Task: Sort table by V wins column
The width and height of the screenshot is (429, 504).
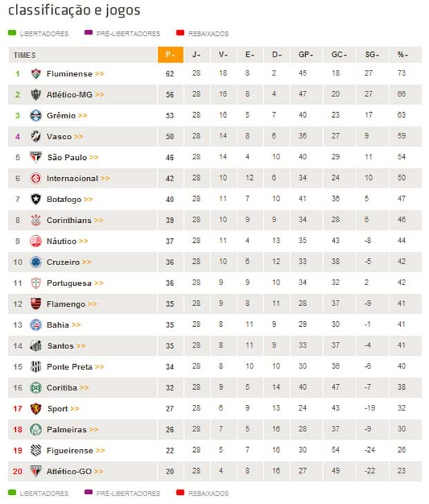Action: pyautogui.click(x=223, y=55)
